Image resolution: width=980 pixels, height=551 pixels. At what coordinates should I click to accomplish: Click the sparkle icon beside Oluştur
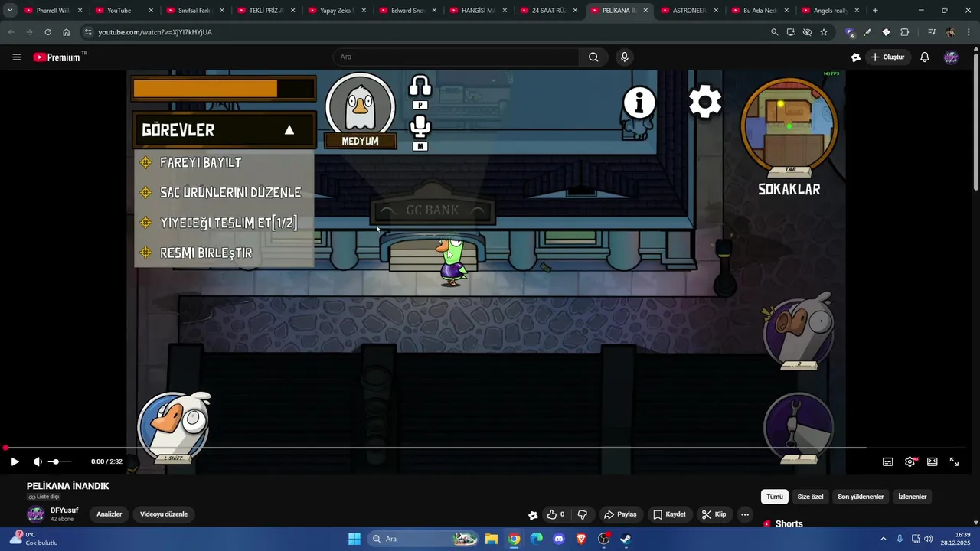[x=856, y=57]
